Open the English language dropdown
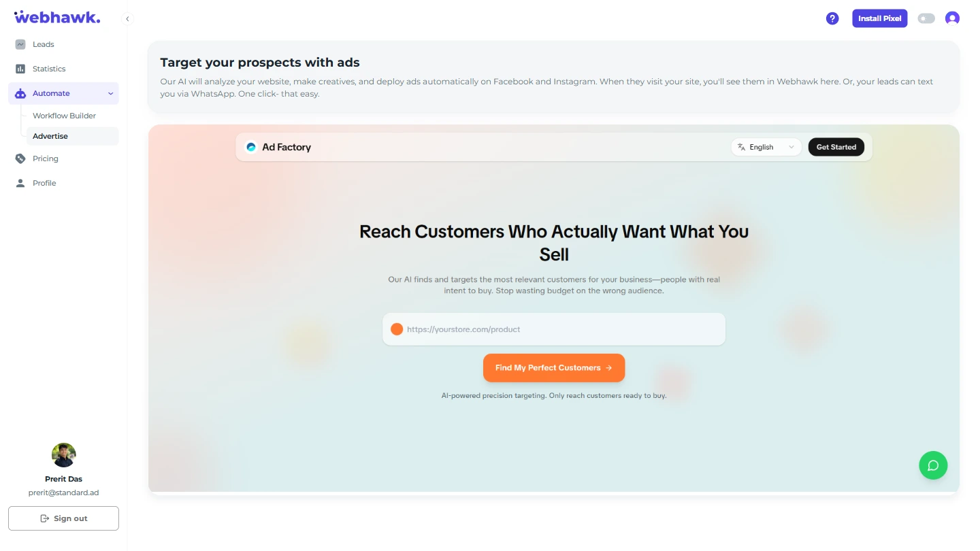This screenshot has width=980, height=551. 766,147
